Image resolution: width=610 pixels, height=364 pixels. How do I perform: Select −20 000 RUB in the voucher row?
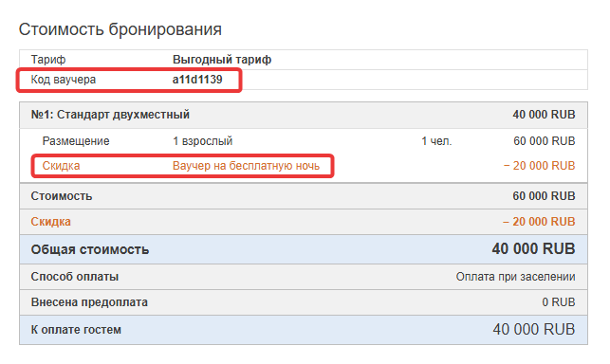click(x=539, y=166)
